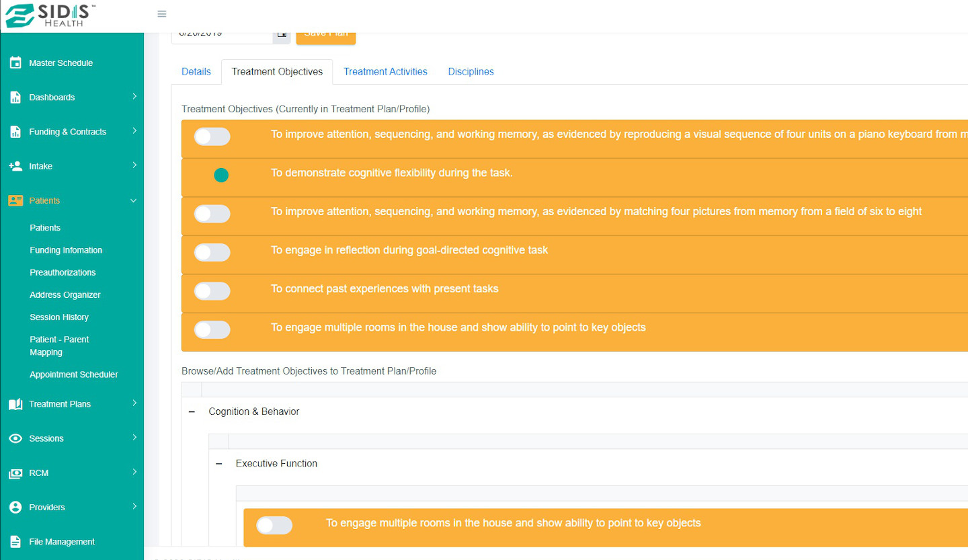This screenshot has width=968, height=560.
Task: Go to Appointment Scheduler in sidebar
Action: point(74,374)
